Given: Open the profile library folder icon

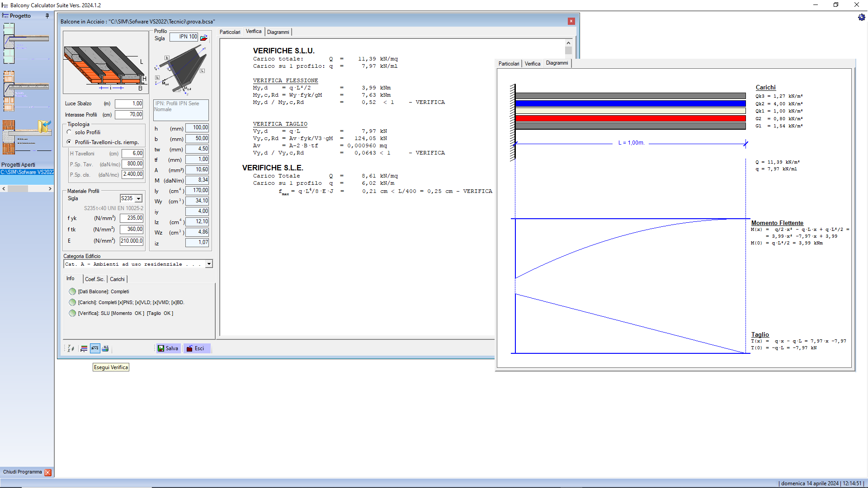Looking at the screenshot, I should pyautogui.click(x=204, y=38).
